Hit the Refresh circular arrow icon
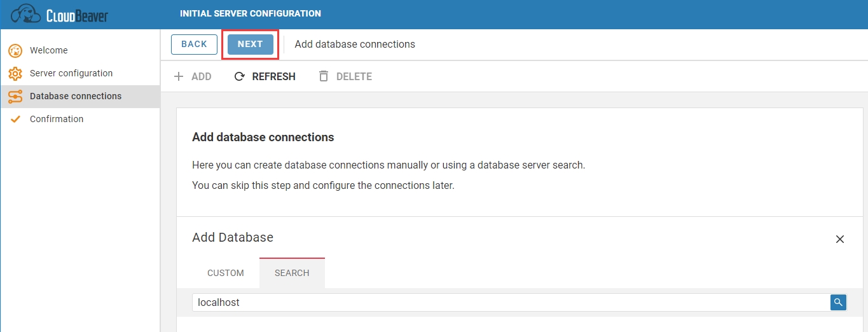Image resolution: width=868 pixels, height=332 pixels. [240, 77]
